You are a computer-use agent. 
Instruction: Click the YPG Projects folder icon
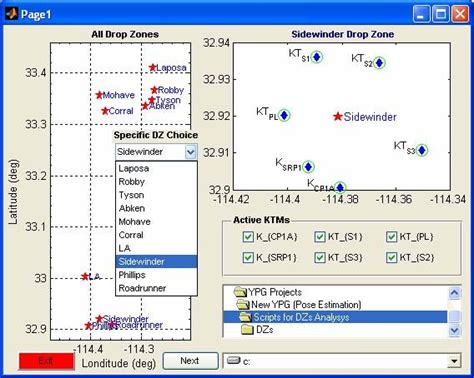(x=240, y=292)
